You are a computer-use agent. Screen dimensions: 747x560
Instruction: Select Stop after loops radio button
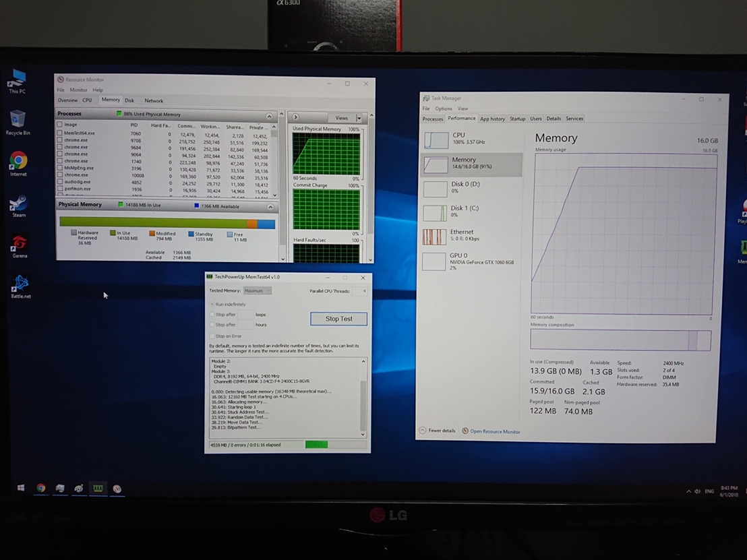pos(212,314)
